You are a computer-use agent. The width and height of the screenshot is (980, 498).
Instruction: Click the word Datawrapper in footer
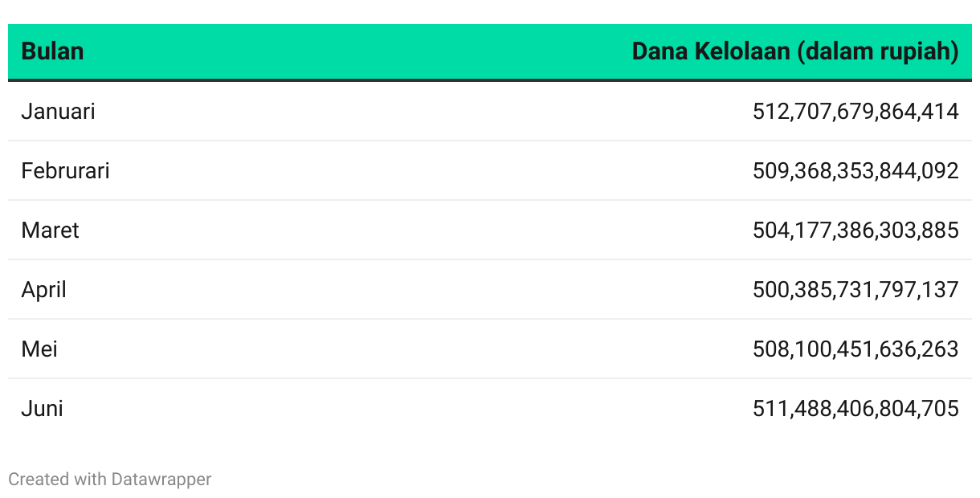coord(161,480)
